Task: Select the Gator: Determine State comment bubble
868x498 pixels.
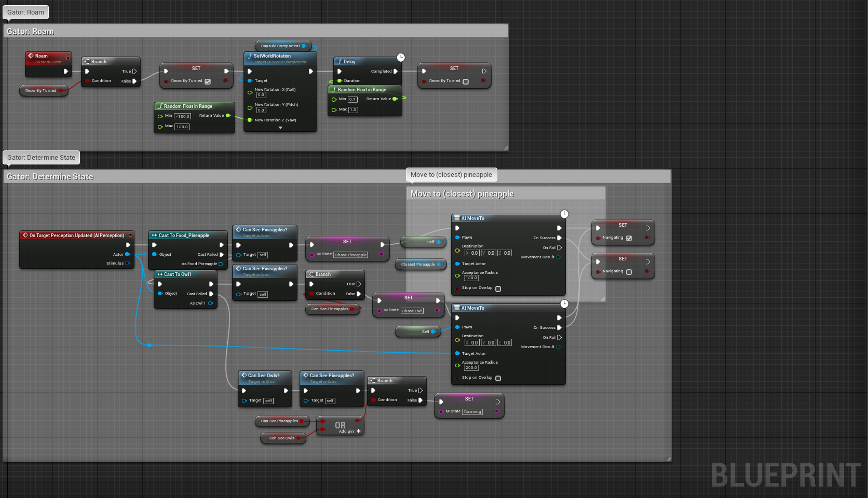Action: tap(41, 158)
